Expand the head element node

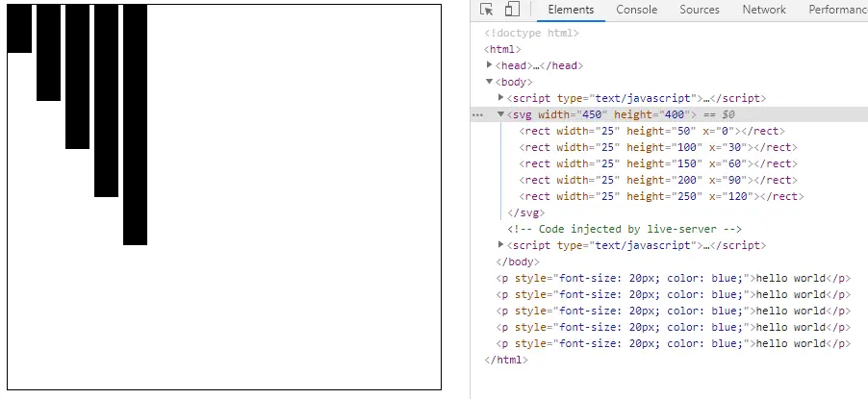point(490,65)
